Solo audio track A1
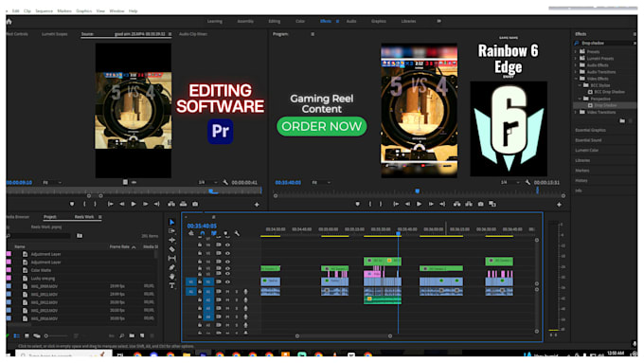The width and height of the screenshot is (644, 363). 236,292
